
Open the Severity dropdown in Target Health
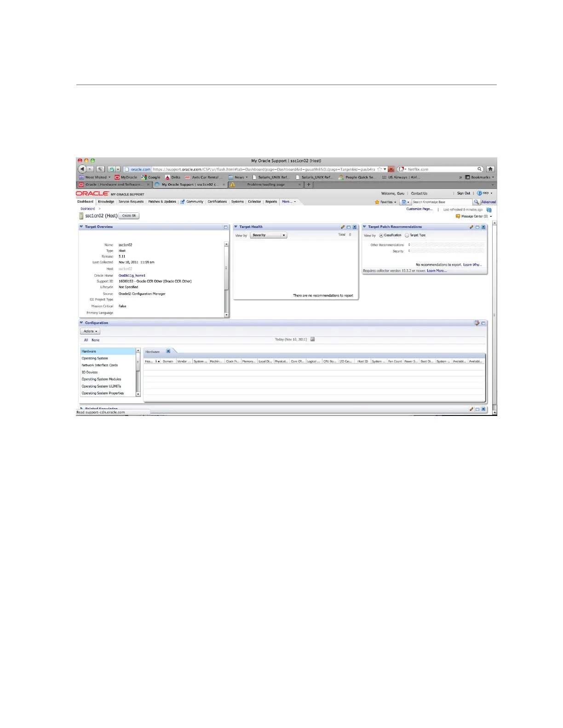[x=269, y=235]
